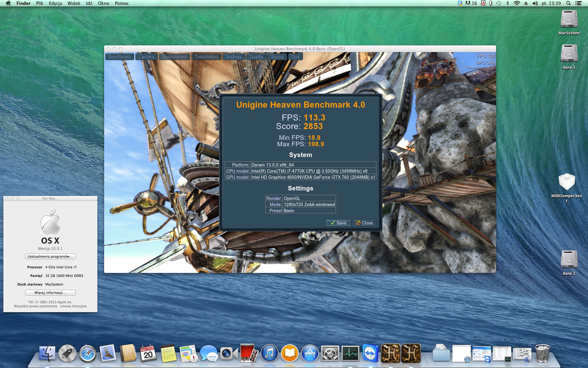The image size is (588, 368).
Task: Open the Finder menu
Action: click(x=24, y=3)
